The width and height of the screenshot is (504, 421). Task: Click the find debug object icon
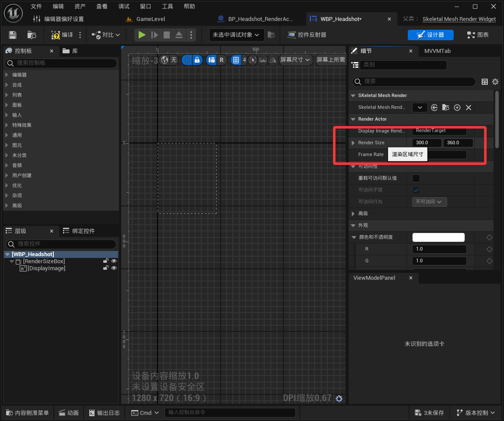coord(271,35)
